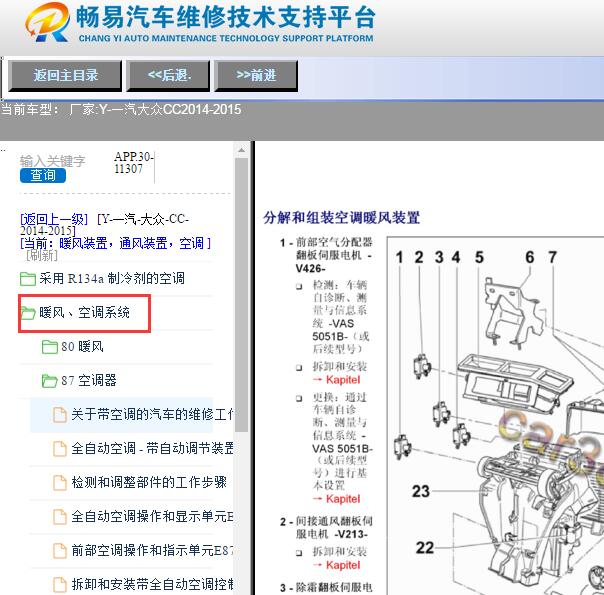The height and width of the screenshot is (595, 604).
Task: Click document icon for 全自动空调-带自动调节装置
Action: click(x=60, y=449)
